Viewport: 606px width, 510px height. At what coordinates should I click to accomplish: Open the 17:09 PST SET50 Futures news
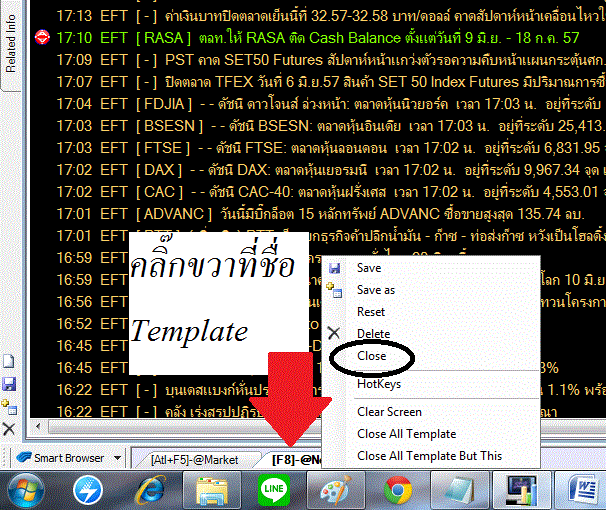331,60
